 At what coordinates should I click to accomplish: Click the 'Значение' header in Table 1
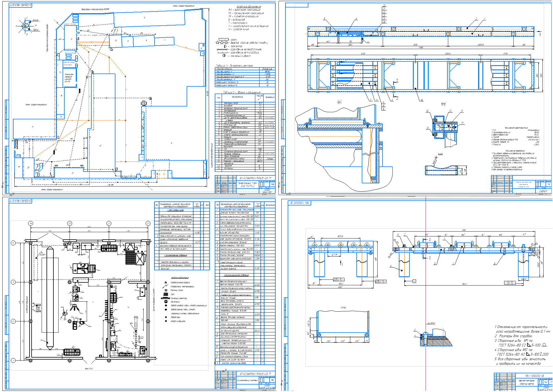pyautogui.click(x=267, y=69)
